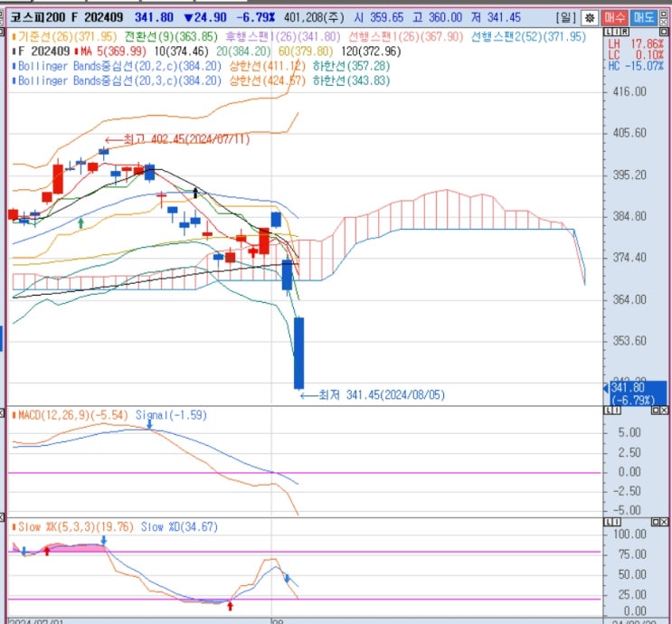
Task: Expand the MACD pane left edge handle
Action: (x=4, y=413)
